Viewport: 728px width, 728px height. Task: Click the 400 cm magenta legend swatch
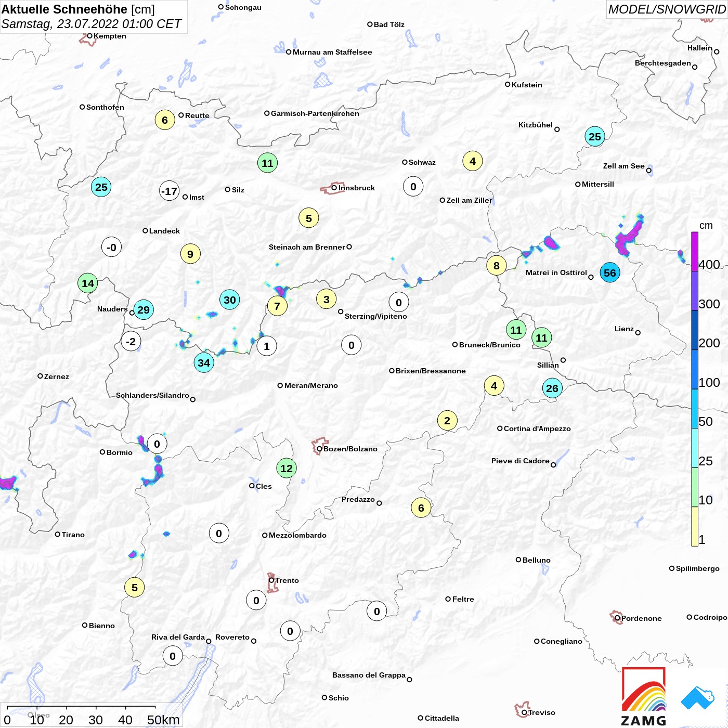point(695,252)
